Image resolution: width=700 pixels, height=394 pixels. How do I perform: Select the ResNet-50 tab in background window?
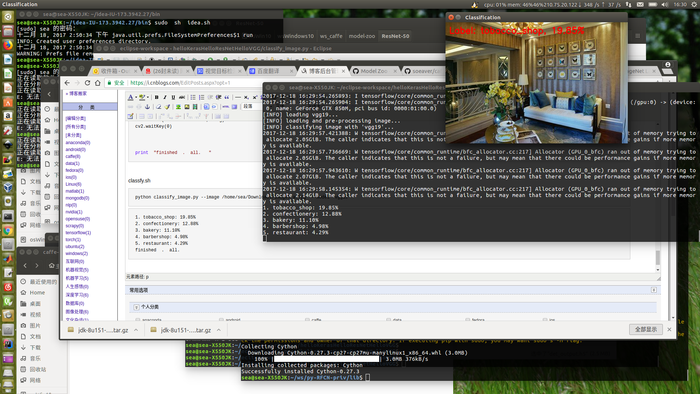395,36
